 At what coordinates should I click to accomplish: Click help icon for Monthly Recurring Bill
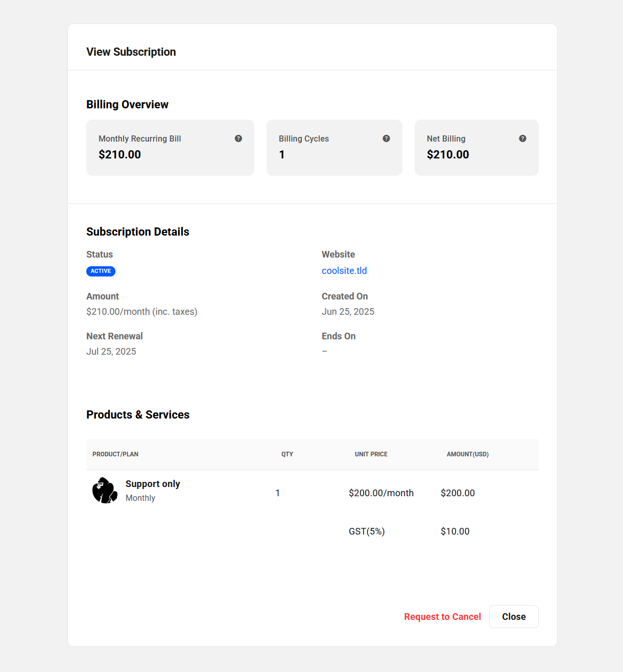tap(238, 138)
